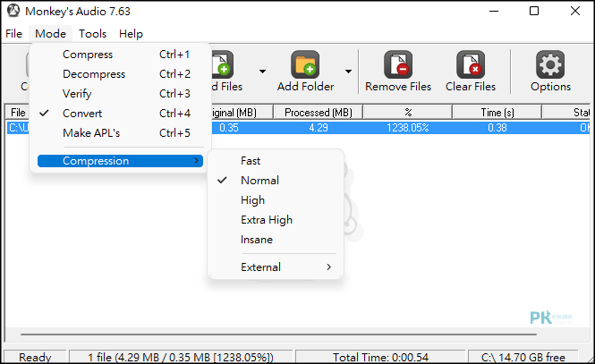This screenshot has height=364, width=595.
Task: Click the 1238.05% ratio cell
Action: (x=407, y=128)
